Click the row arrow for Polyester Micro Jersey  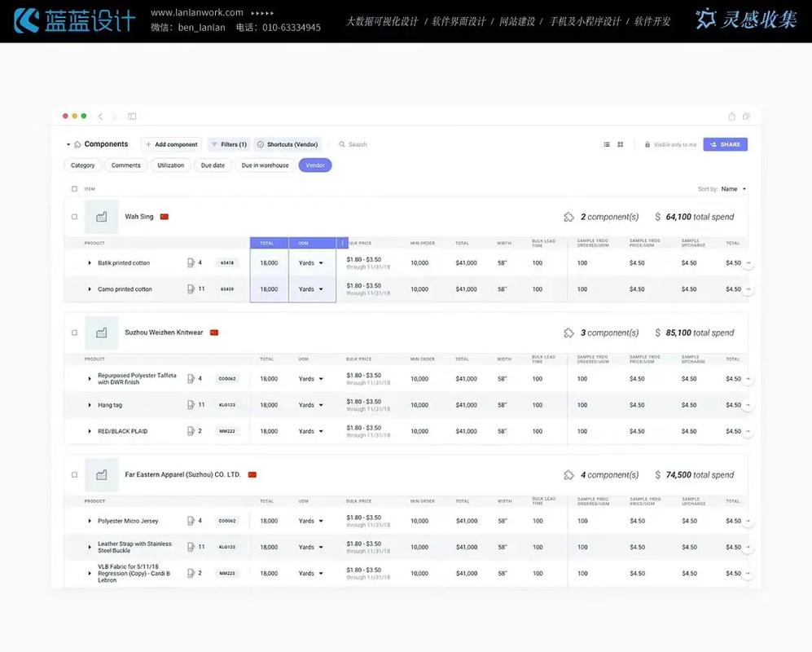[x=748, y=521]
